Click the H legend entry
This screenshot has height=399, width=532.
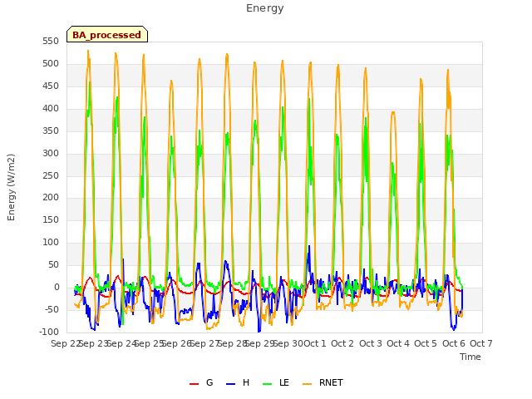click(238, 382)
